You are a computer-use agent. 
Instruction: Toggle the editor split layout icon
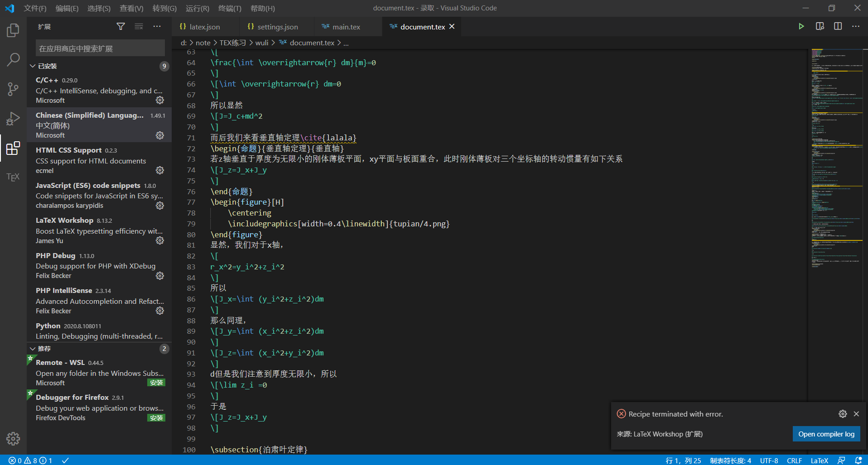tap(838, 26)
